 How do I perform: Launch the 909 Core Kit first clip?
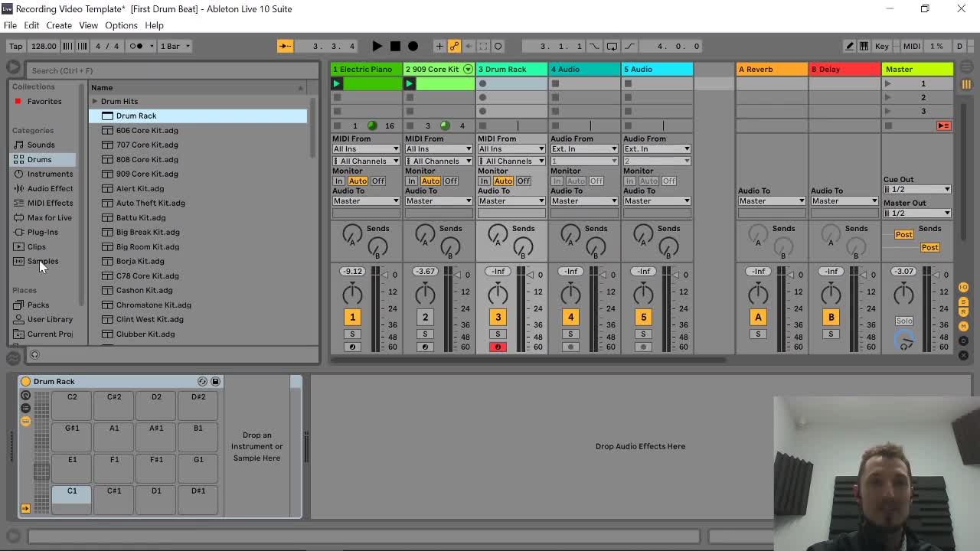pyautogui.click(x=410, y=83)
